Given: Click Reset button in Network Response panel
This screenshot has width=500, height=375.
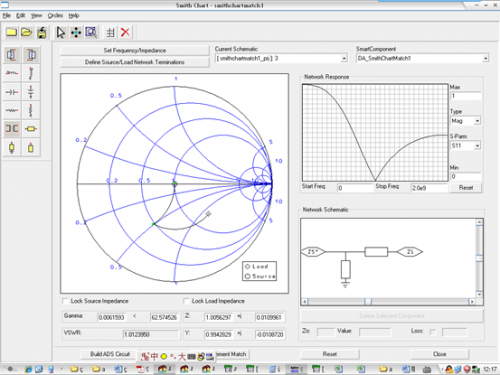Looking at the screenshot, I should pos(466,187).
